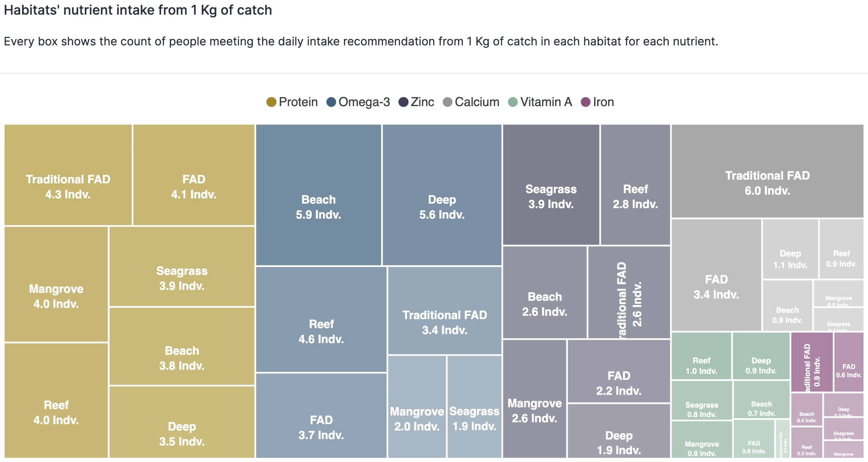Select the Zinc Mangrove 2.6 Indv. box
The image size is (868, 462).
[x=534, y=399]
